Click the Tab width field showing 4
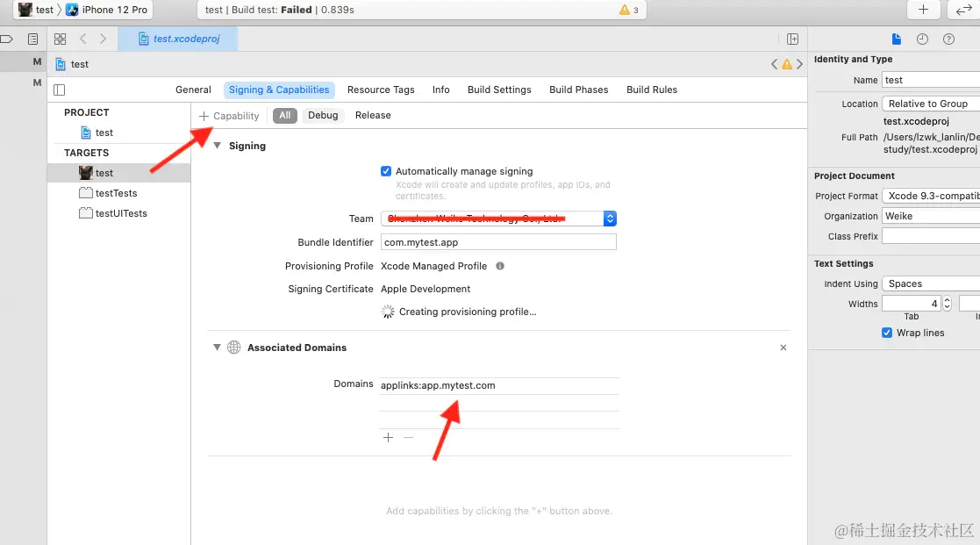 tap(912, 304)
